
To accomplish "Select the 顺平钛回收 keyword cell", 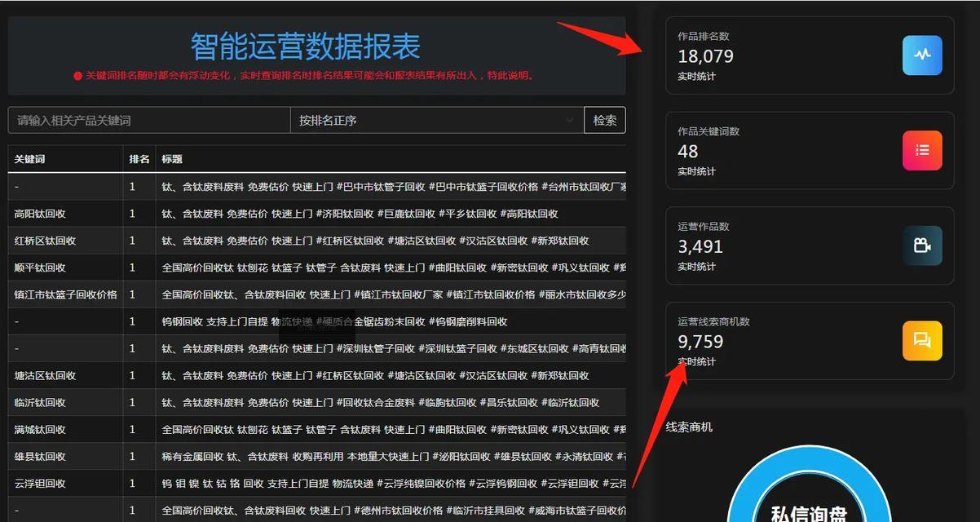I will [x=65, y=268].
